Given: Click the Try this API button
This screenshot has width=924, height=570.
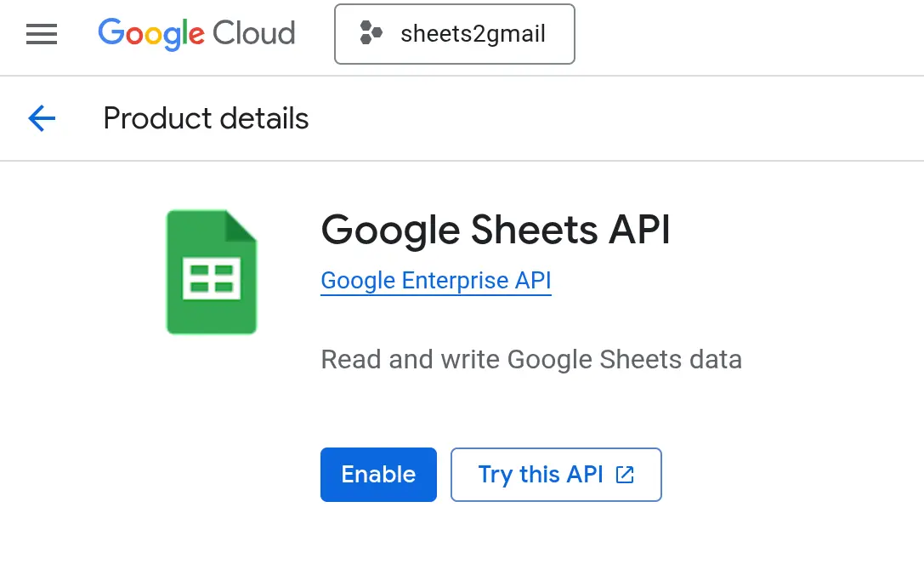Looking at the screenshot, I should pyautogui.click(x=555, y=475).
